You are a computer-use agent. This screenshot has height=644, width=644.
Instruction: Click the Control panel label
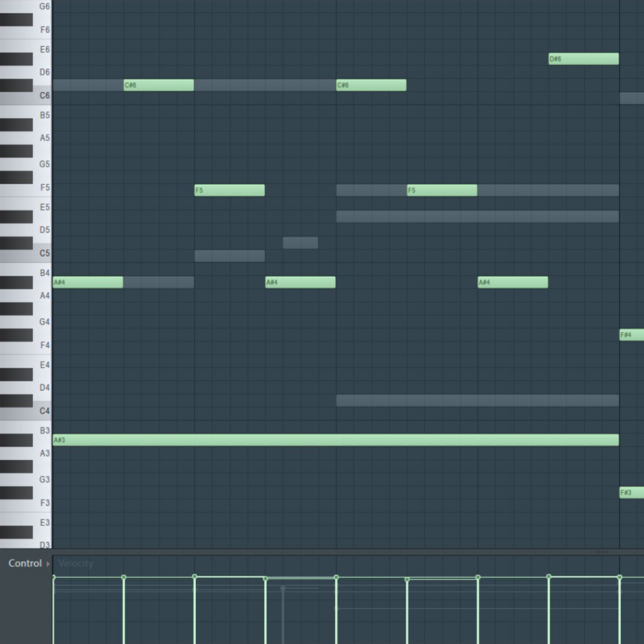pyautogui.click(x=25, y=563)
